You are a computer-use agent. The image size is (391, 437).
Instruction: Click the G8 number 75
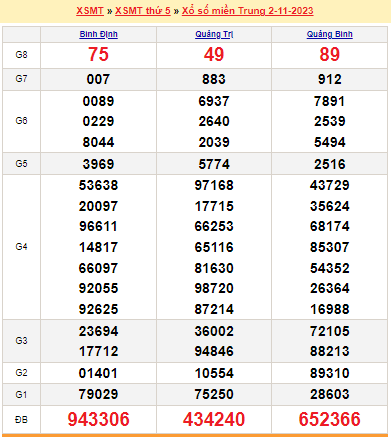pos(98,54)
